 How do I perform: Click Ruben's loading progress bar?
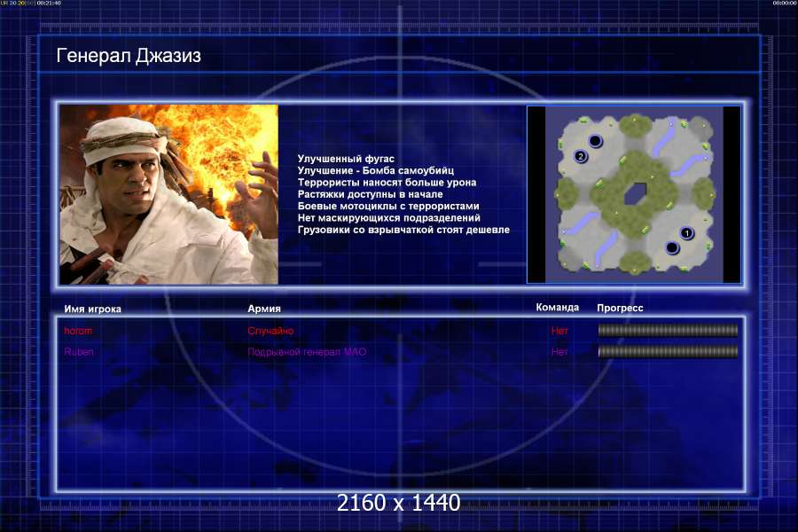click(668, 352)
